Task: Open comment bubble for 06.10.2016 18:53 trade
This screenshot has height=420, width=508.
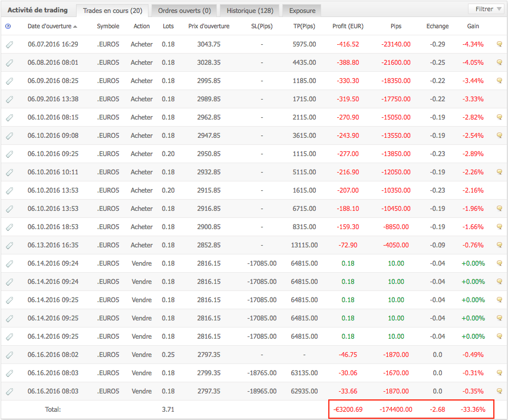Action: 500,227
